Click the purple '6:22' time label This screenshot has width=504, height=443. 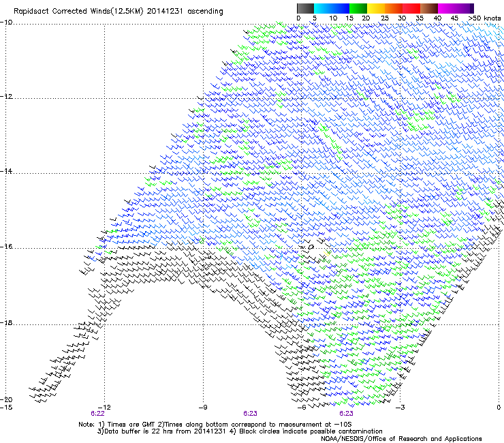pos(97,414)
